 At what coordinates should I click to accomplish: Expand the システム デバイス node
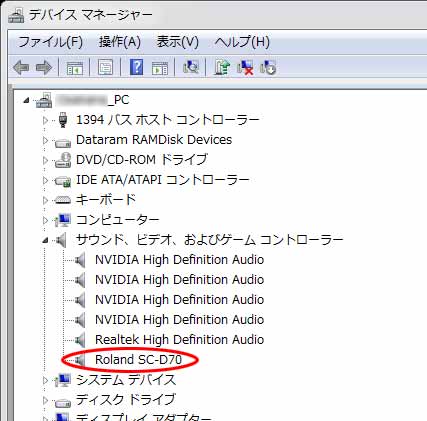(x=45, y=380)
